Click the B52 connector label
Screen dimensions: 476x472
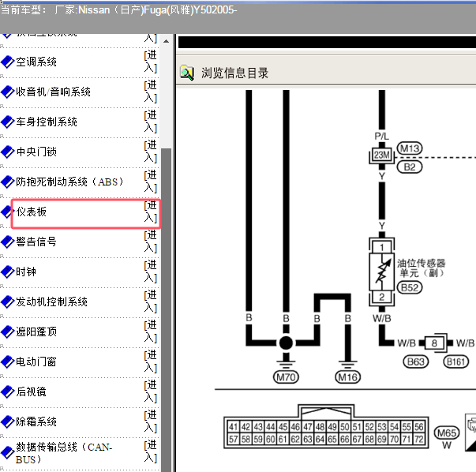(x=410, y=287)
